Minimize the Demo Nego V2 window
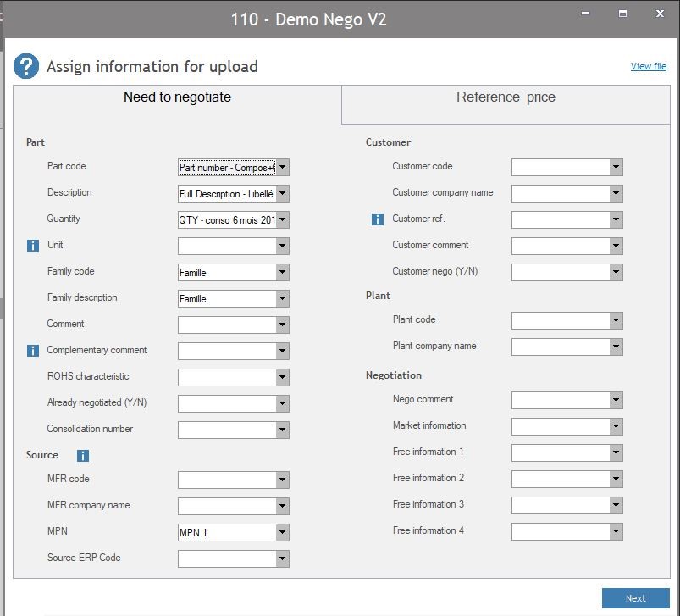Viewport: 680px width, 616px height. tap(584, 14)
